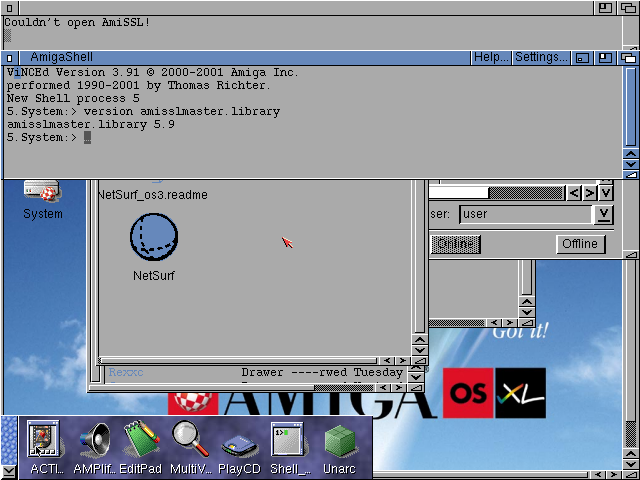Click AmigaShell vertical scrollbar thumb
Viewport: 640px width, 480px height.
click(631, 107)
